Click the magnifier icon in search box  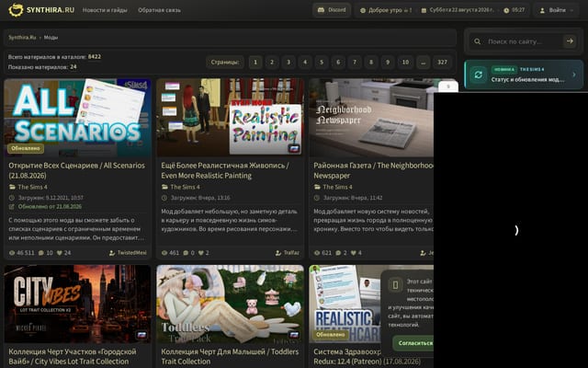477,41
